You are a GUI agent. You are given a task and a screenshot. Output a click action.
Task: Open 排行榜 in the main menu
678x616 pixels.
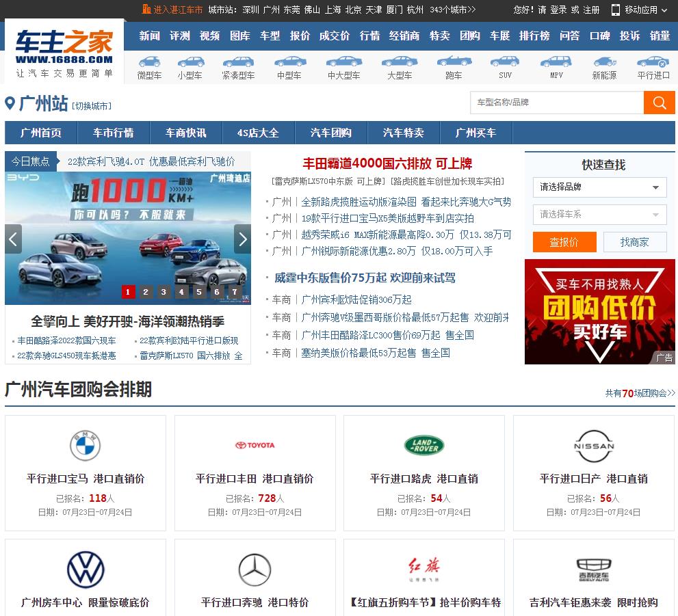(x=534, y=36)
